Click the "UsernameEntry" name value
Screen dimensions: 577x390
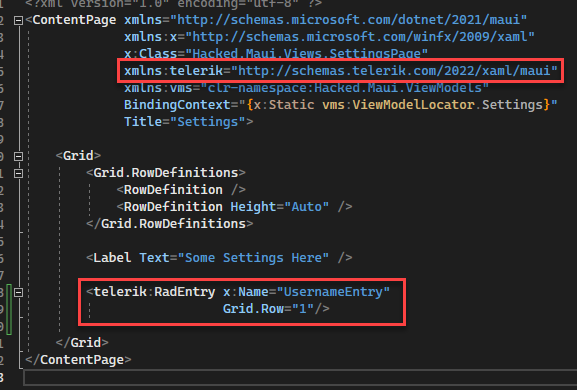pyautogui.click(x=333, y=292)
